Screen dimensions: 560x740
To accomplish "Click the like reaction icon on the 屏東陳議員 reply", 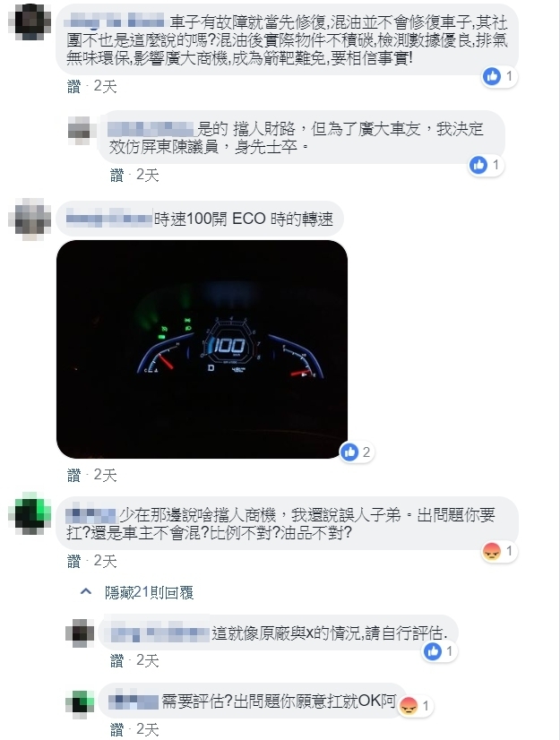I will 478,165.
